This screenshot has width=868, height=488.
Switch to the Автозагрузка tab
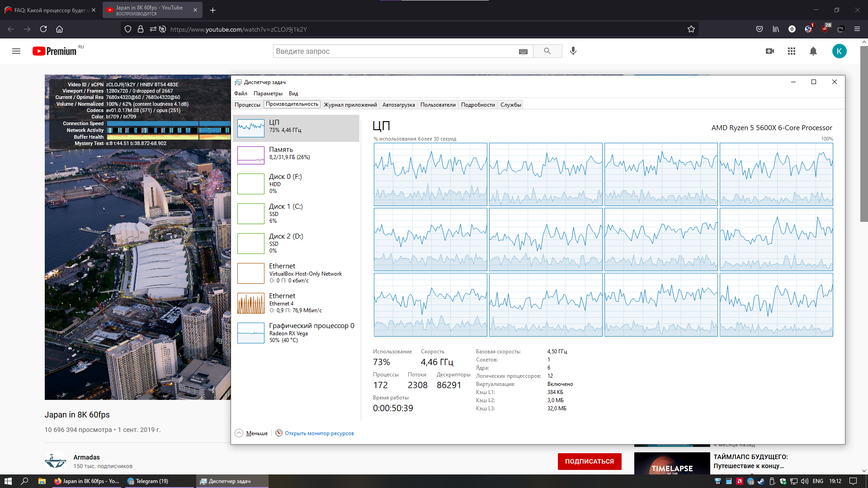[398, 105]
